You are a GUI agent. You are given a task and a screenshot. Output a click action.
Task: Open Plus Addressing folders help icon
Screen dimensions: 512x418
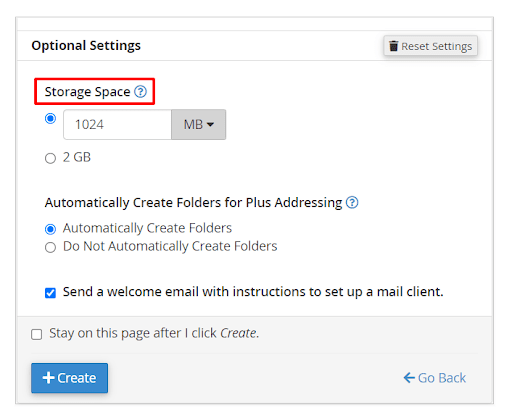pos(352,202)
